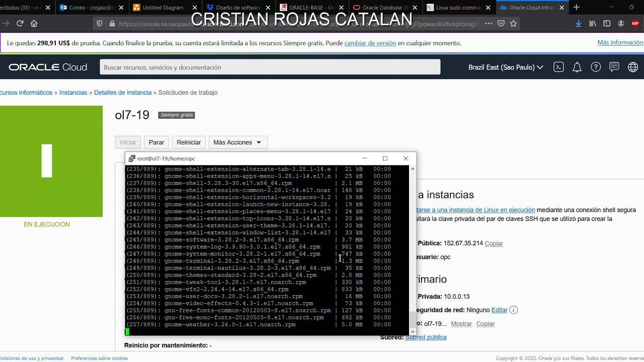Close the Untitled Diagram tab
This screenshot has width=644, height=362.
pos(194,8)
